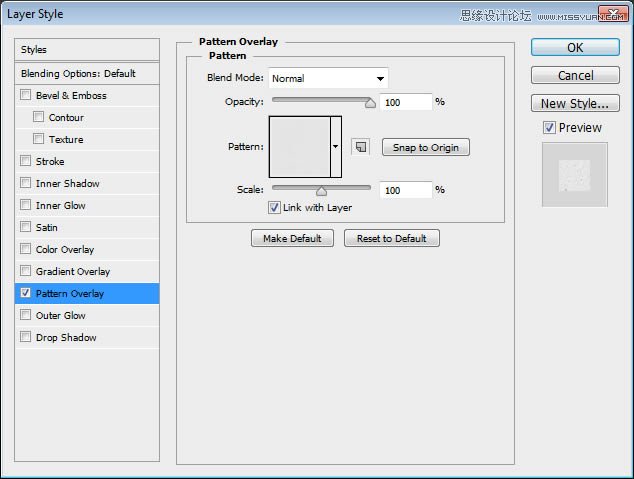
Task: Open the Gradient Overlay settings label
Action: pyautogui.click(x=73, y=272)
